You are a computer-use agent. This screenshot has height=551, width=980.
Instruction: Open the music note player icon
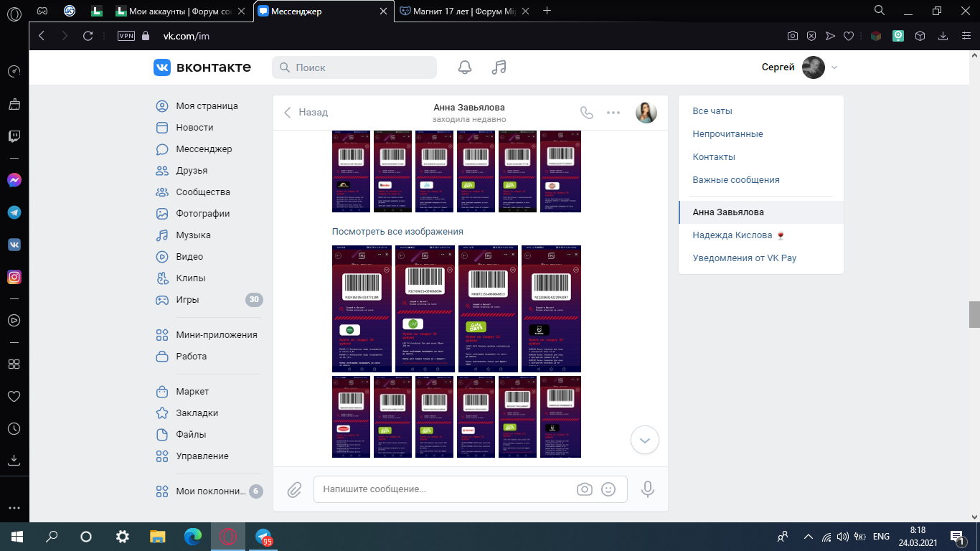(x=499, y=67)
